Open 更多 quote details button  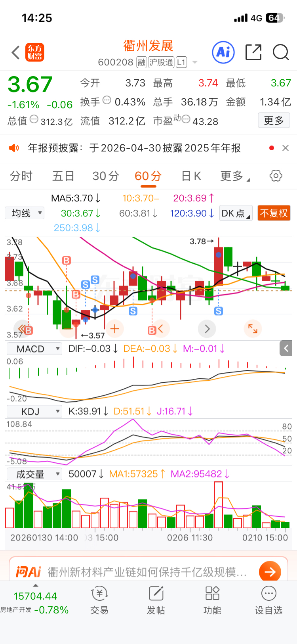coord(274,120)
